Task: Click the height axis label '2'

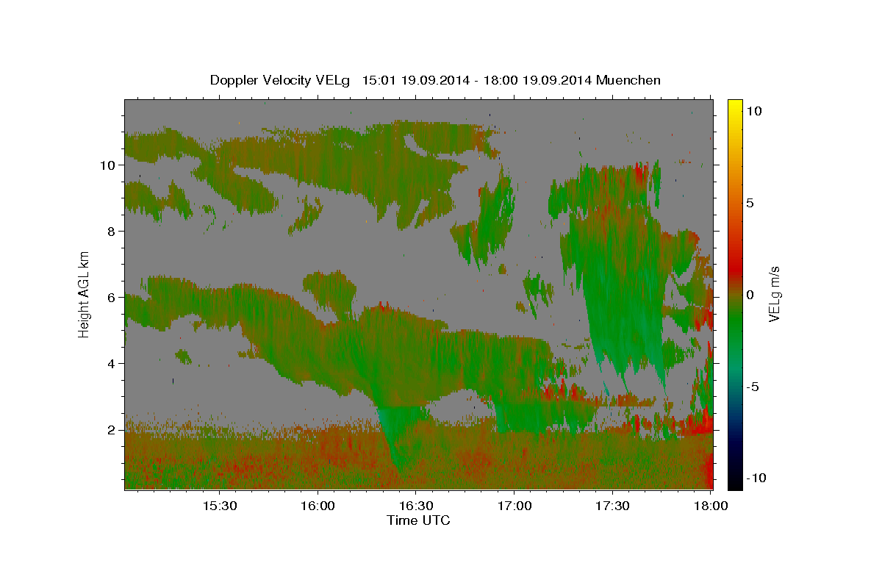Action: click(x=110, y=430)
